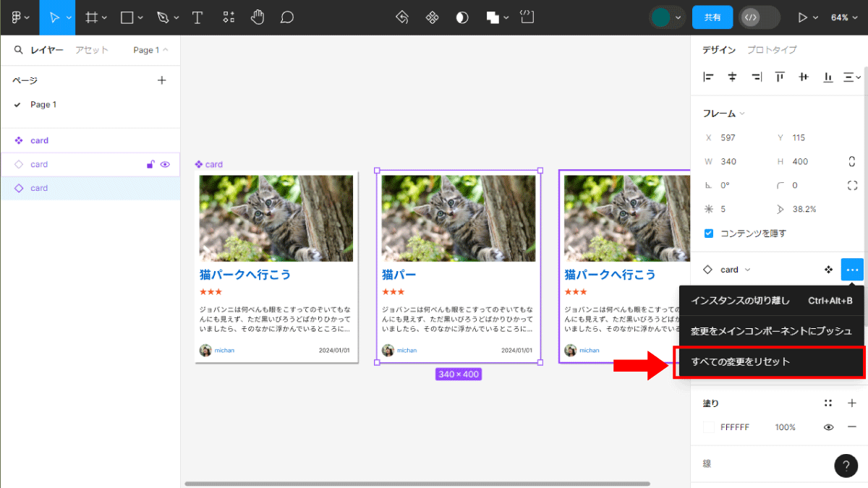Screen dimensions: 868x488
Task: Open the 64% zoom dropdown
Action: [843, 17]
